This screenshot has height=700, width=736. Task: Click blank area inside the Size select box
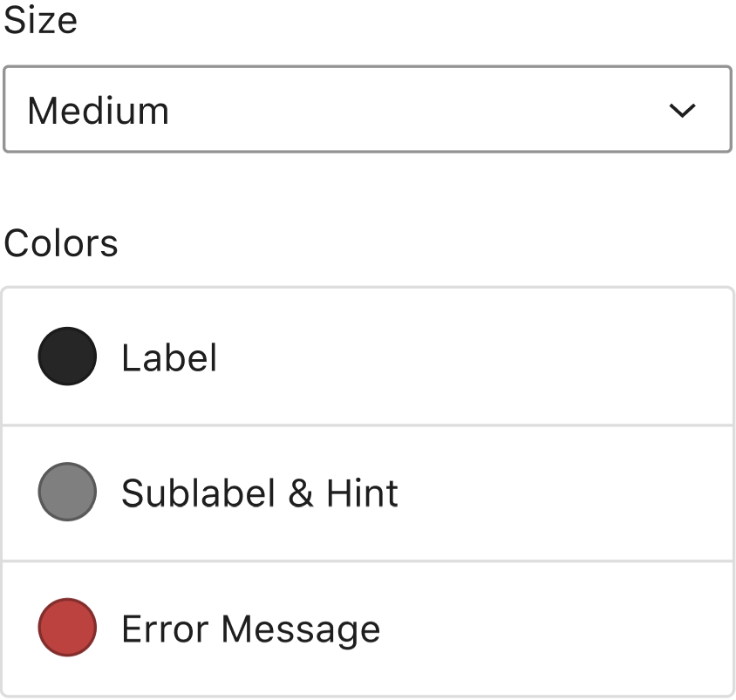click(x=419, y=111)
